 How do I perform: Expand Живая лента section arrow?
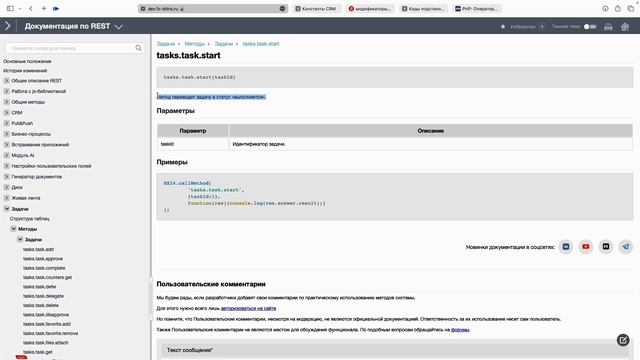tap(7, 198)
